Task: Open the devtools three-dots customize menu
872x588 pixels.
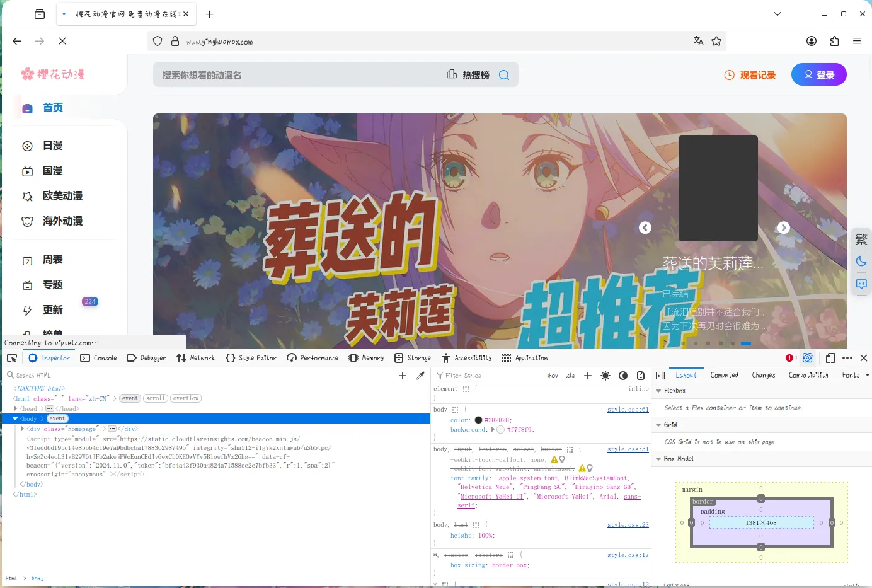Action: [x=847, y=358]
